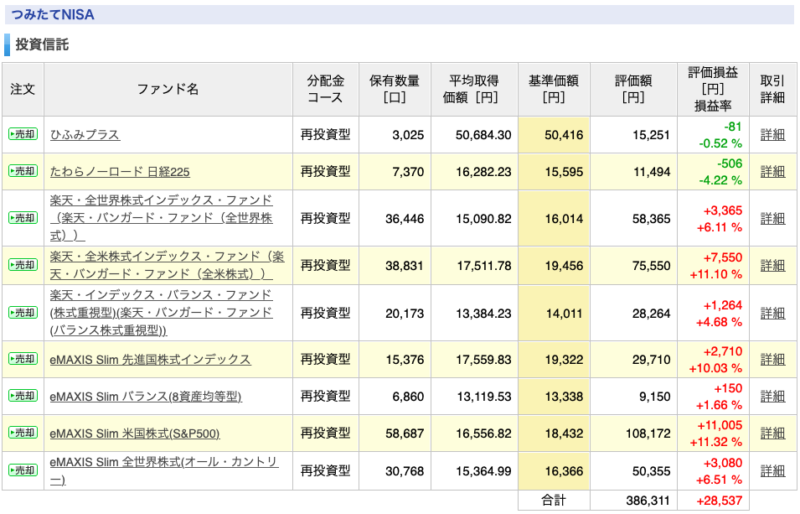The image size is (800, 514).
Task: View 詳細 for ひふみプラス row
Action: pyautogui.click(x=772, y=135)
